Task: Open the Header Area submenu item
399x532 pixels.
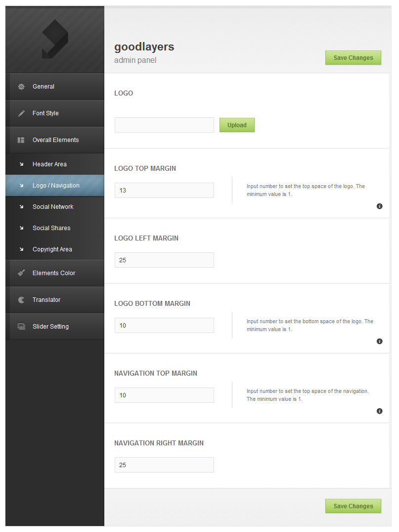Action: [x=49, y=164]
